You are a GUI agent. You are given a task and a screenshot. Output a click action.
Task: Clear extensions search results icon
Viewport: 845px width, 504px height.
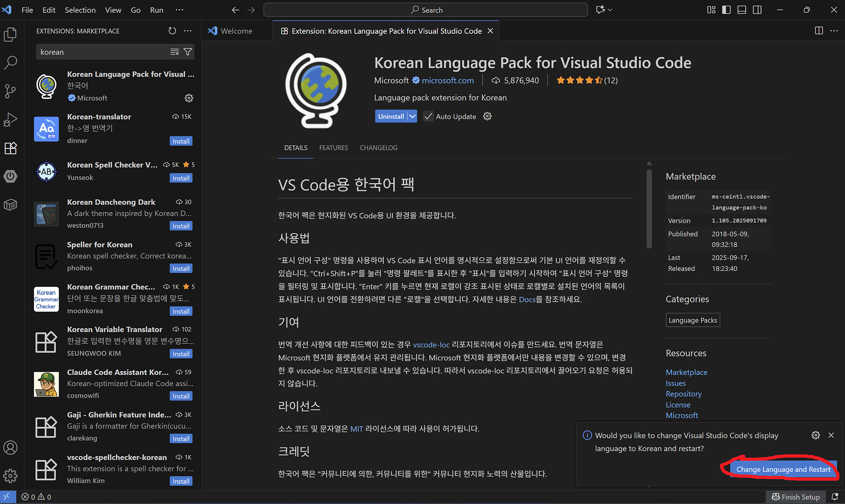click(175, 52)
